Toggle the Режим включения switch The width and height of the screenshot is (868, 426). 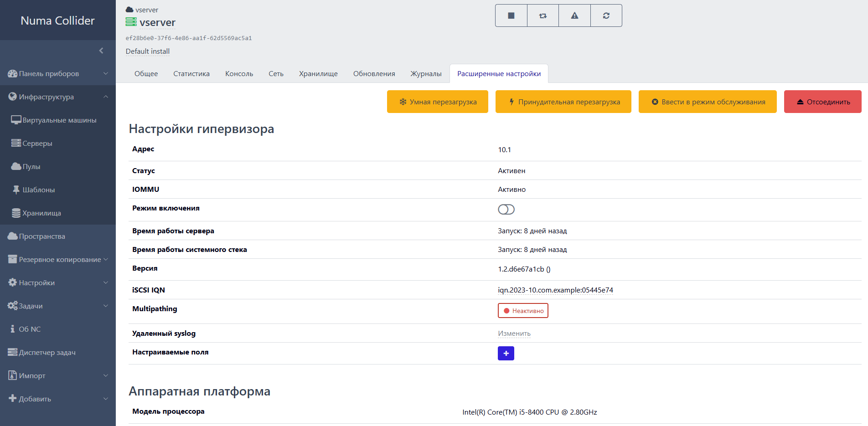506,209
